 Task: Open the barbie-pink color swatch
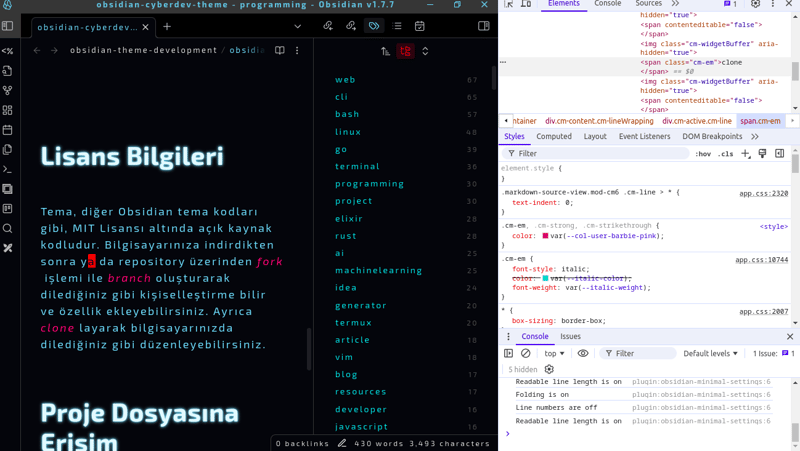point(545,236)
